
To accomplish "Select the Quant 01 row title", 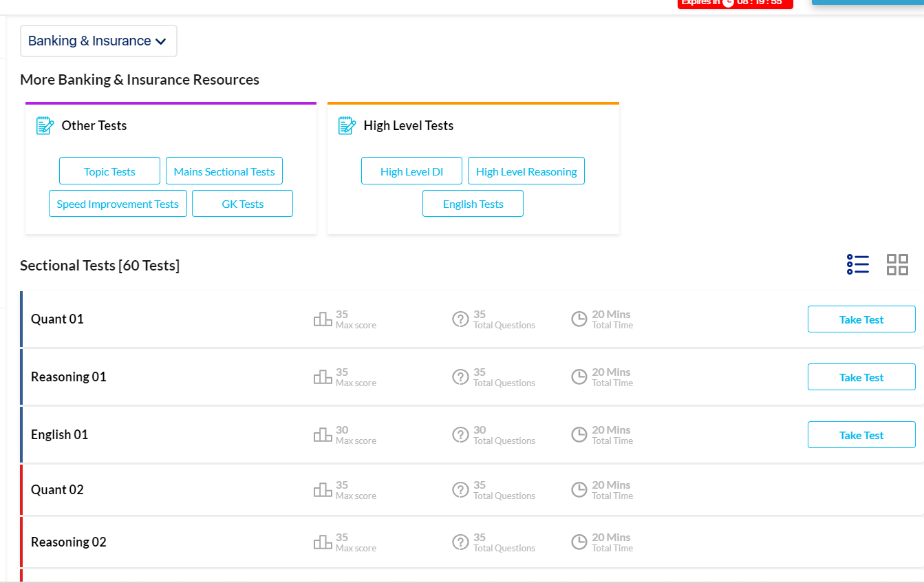I will tap(57, 319).
